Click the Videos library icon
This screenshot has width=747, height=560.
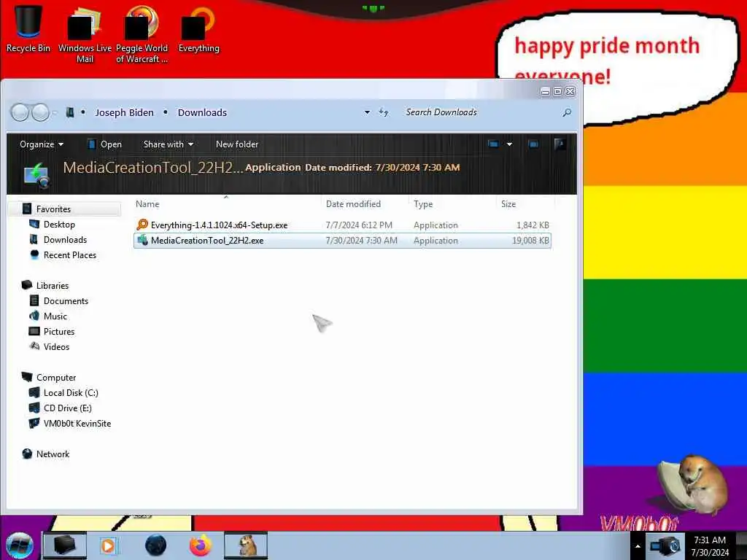(x=34, y=346)
